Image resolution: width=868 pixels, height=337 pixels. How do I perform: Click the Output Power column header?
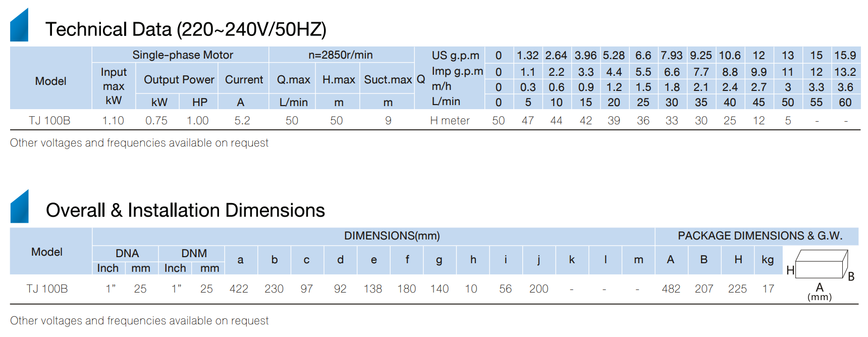click(x=179, y=79)
